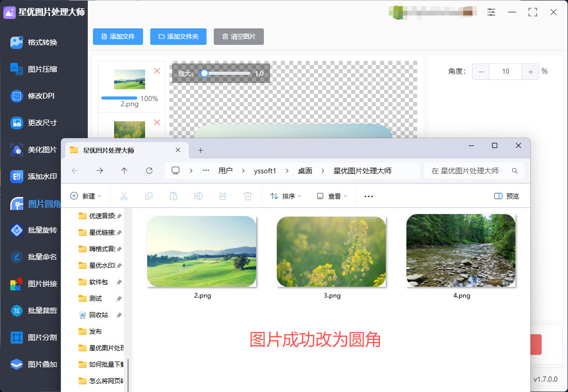The width and height of the screenshot is (568, 392).
Task: Remove the second listed image with red X
Action: point(157,122)
